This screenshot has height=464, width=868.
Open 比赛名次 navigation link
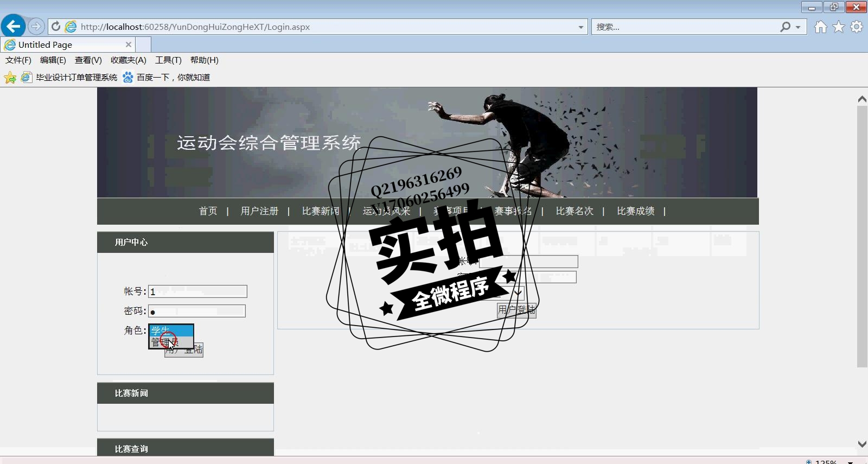tap(575, 211)
